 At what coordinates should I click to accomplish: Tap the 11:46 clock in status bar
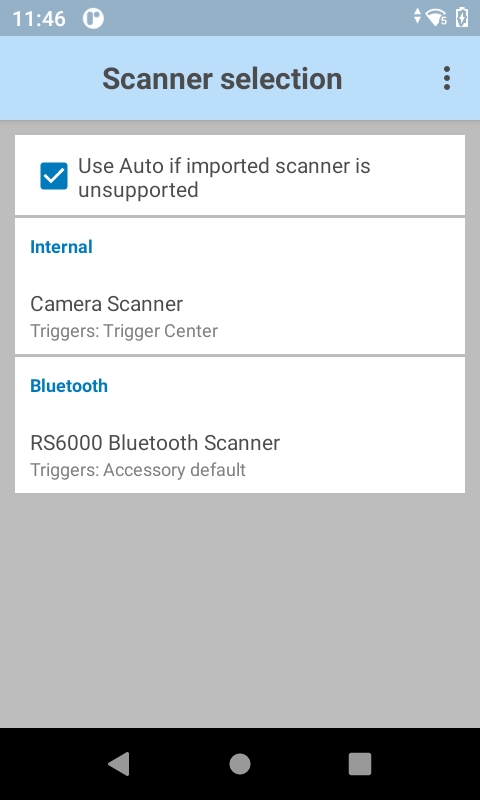click(39, 19)
